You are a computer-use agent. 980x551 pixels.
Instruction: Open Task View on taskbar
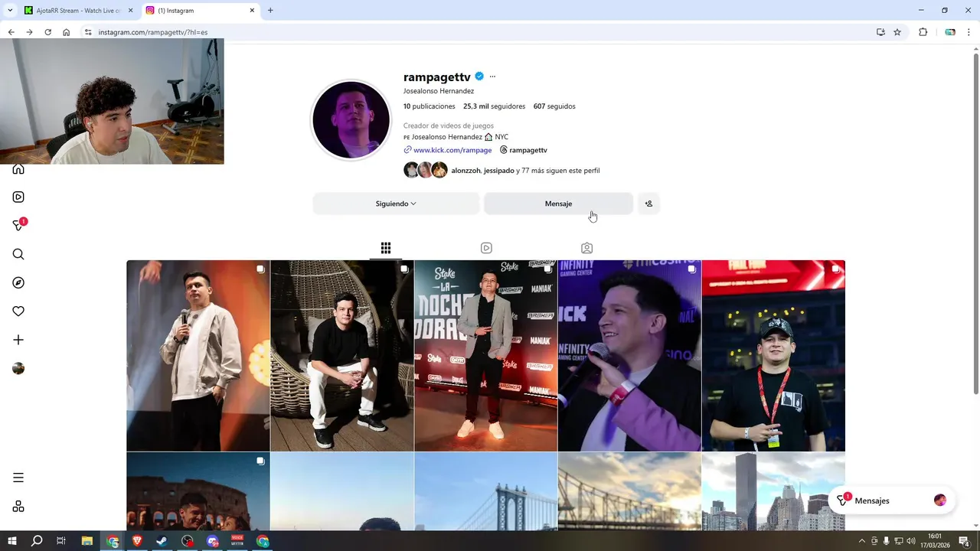tap(61, 541)
